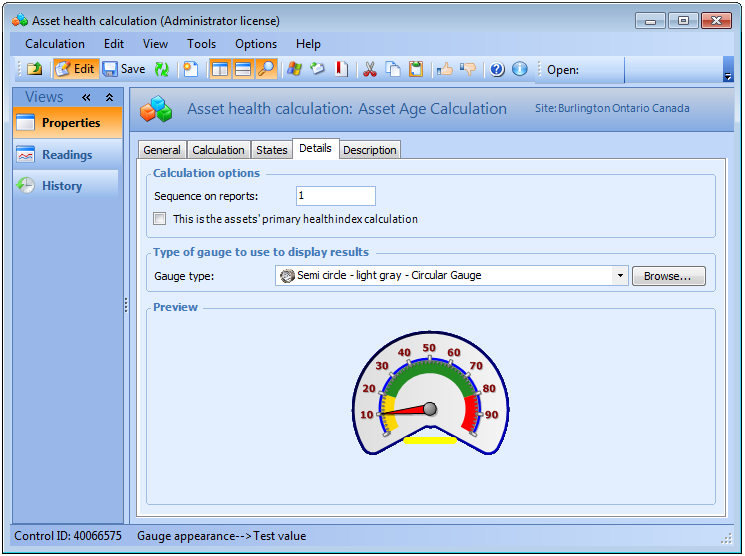The width and height of the screenshot is (745, 556).
Task: Click the Browse button
Action: [x=668, y=276]
